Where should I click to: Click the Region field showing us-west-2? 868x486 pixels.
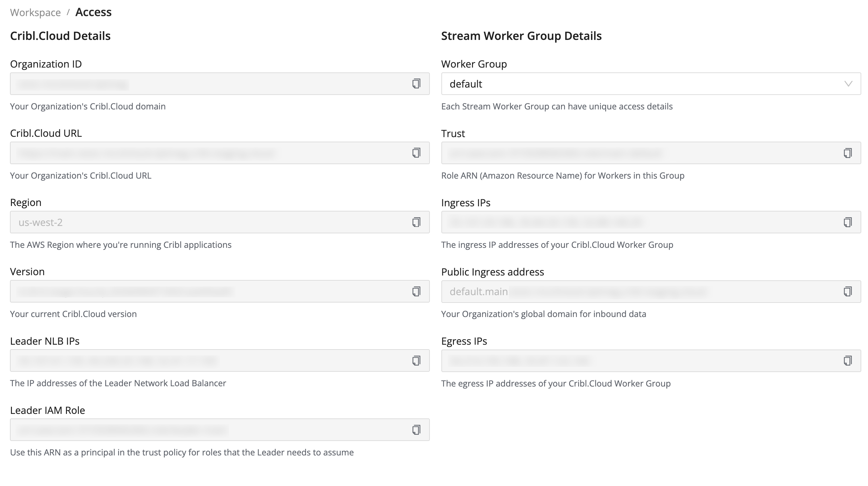[220, 222]
